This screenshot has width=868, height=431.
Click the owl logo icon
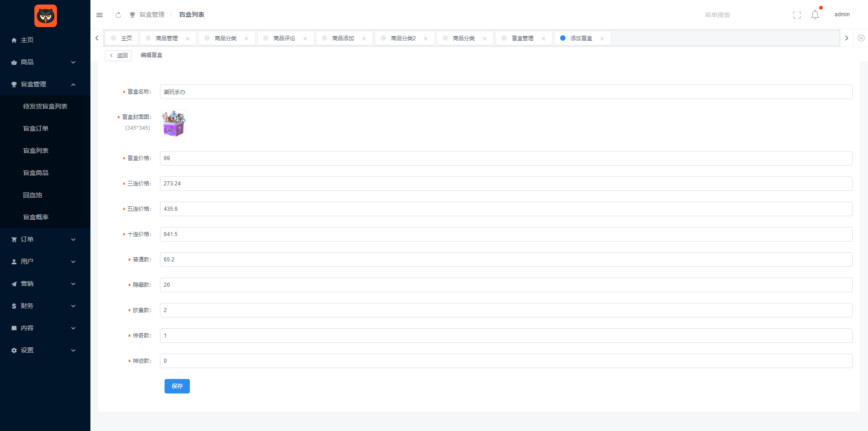coord(46,16)
